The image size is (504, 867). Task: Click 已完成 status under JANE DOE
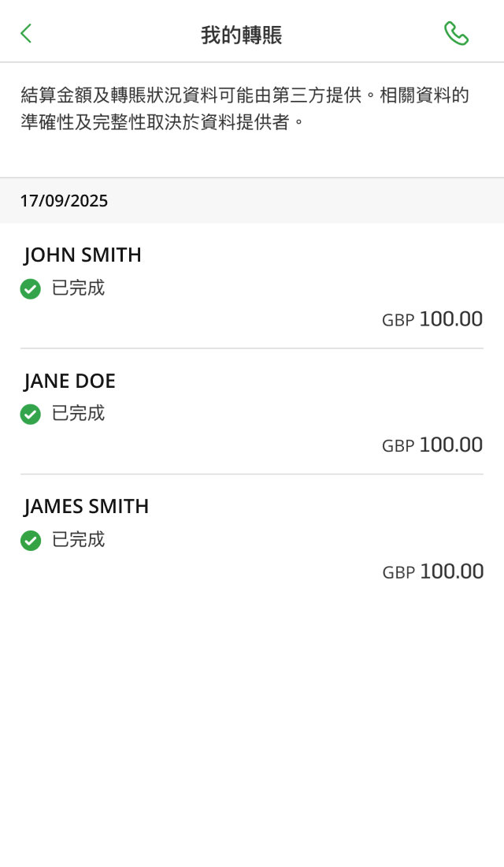point(78,414)
